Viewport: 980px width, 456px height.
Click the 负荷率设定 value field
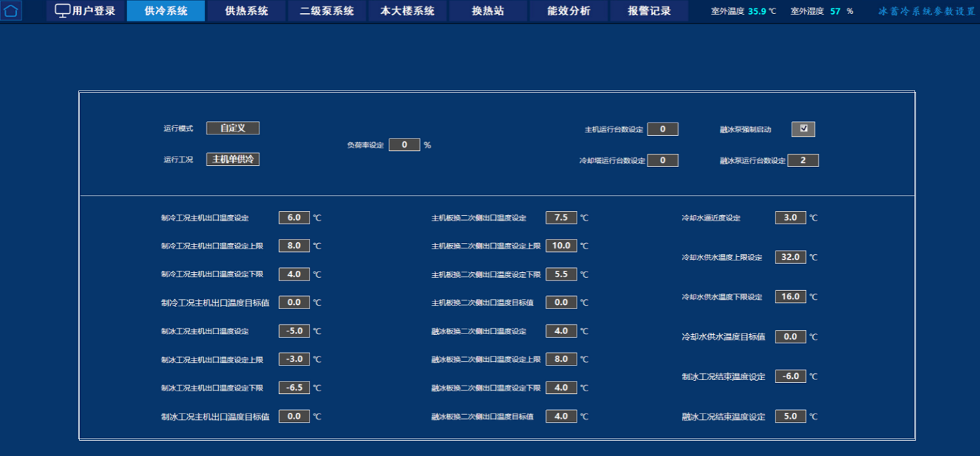(404, 145)
